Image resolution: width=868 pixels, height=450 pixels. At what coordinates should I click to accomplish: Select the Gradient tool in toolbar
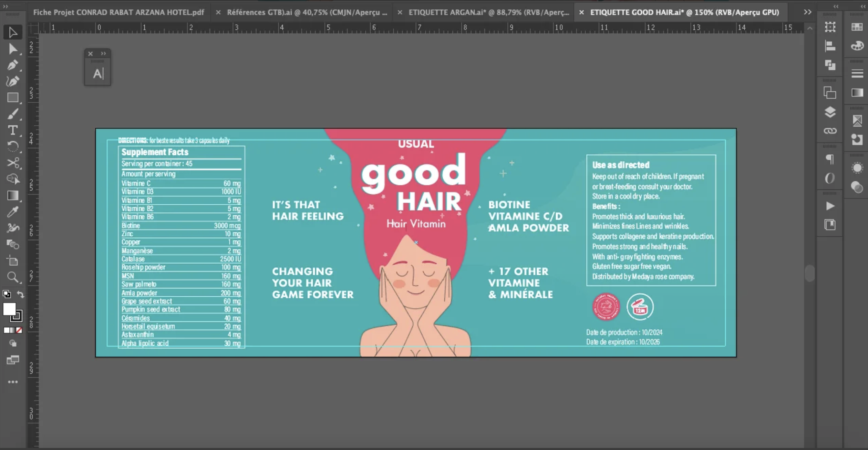13,196
